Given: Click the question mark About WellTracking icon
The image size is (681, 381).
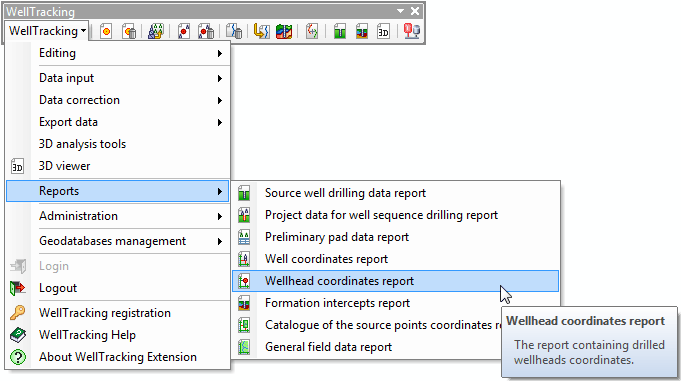Looking at the screenshot, I should (18, 357).
